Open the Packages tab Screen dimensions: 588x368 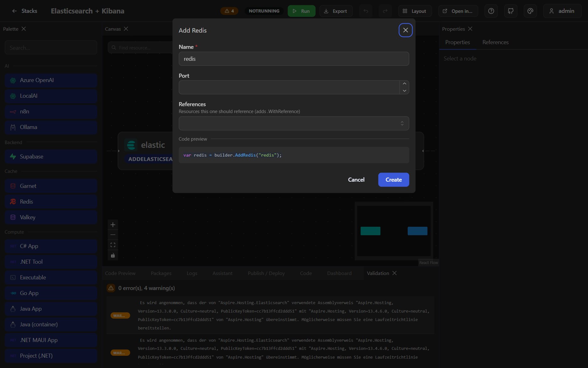161,273
